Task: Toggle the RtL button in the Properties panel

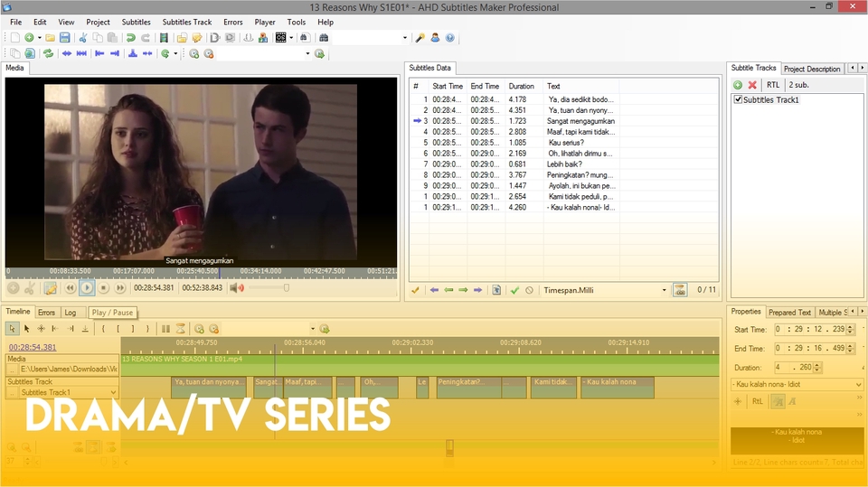Action: [x=757, y=401]
